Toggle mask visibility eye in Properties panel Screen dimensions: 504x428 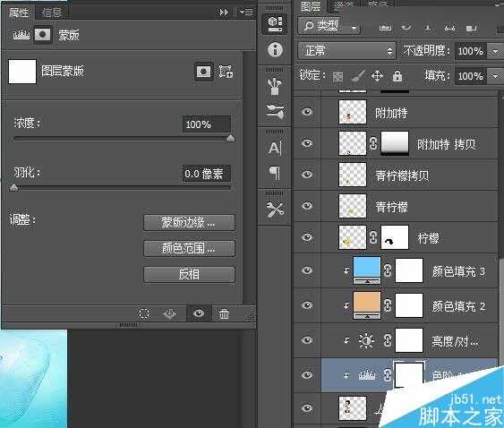click(x=199, y=313)
